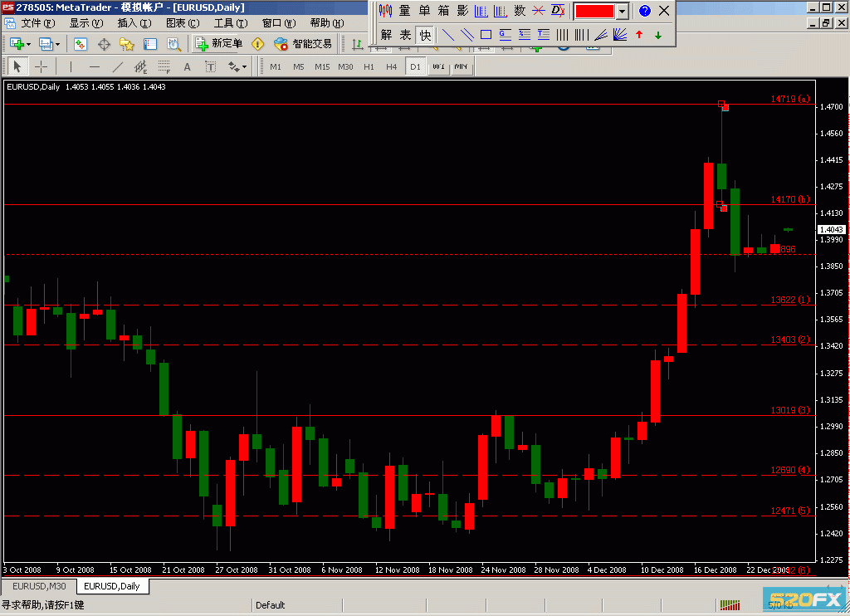The width and height of the screenshot is (850, 616).
Task: Open the Navigator folder-star icon
Action: click(x=127, y=44)
